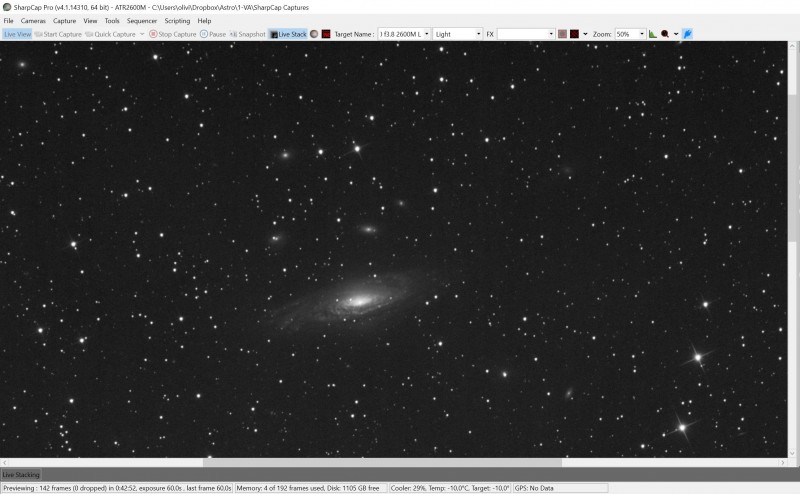The width and height of the screenshot is (800, 494).
Task: Toggle the Live Stack button
Action: (288, 34)
